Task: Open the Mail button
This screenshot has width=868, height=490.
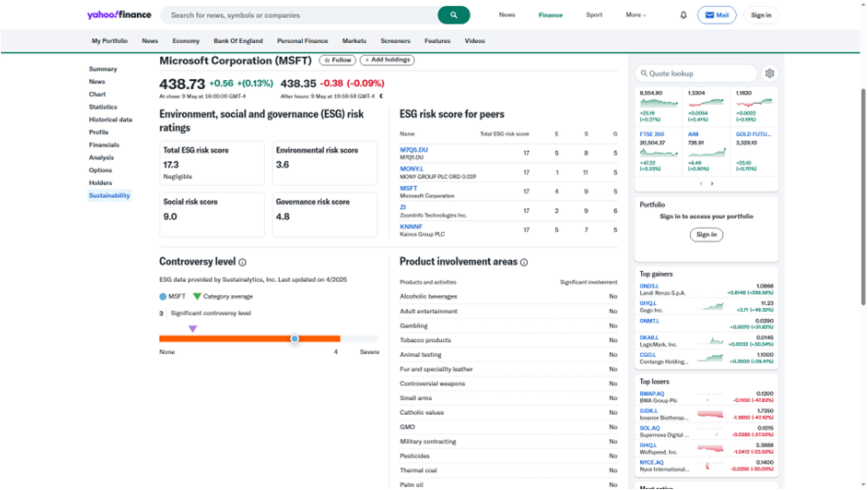Action: (717, 15)
